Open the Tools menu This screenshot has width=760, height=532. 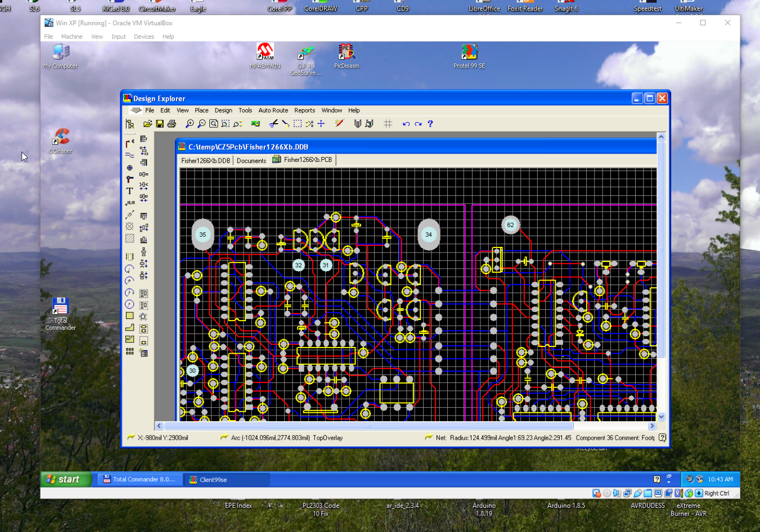245,110
